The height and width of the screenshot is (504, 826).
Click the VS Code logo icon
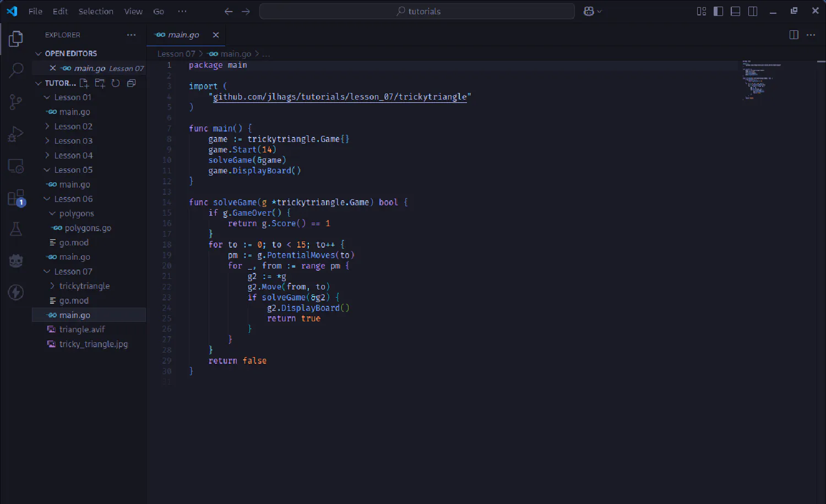pos(12,11)
